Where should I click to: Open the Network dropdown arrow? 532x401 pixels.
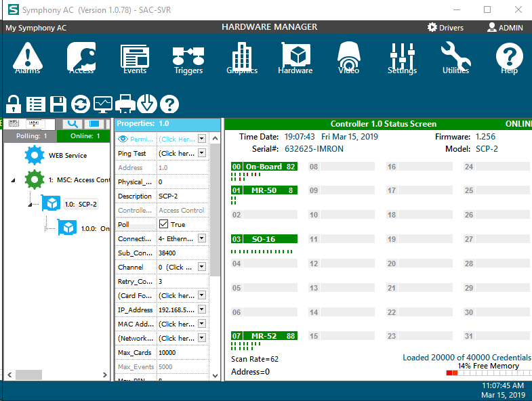202,338
